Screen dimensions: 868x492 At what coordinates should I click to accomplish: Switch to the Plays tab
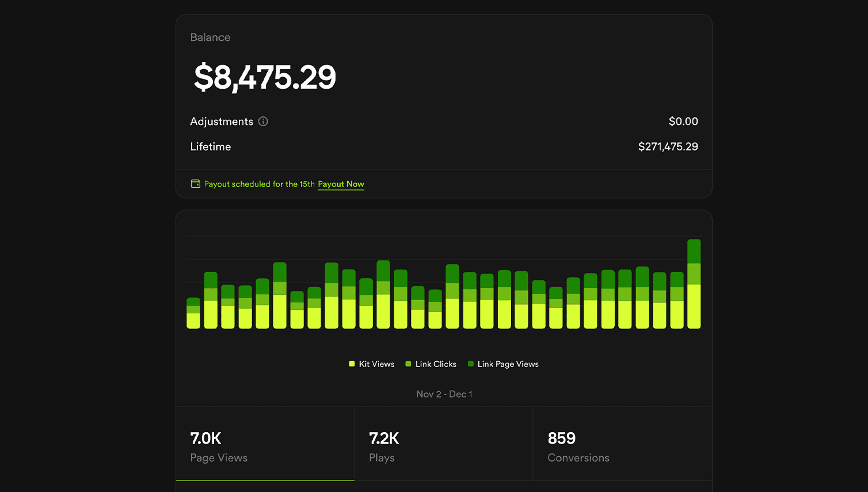click(x=443, y=444)
